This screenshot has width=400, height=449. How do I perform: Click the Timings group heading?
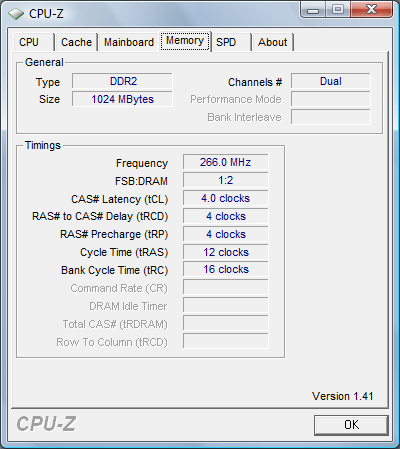tap(43, 145)
